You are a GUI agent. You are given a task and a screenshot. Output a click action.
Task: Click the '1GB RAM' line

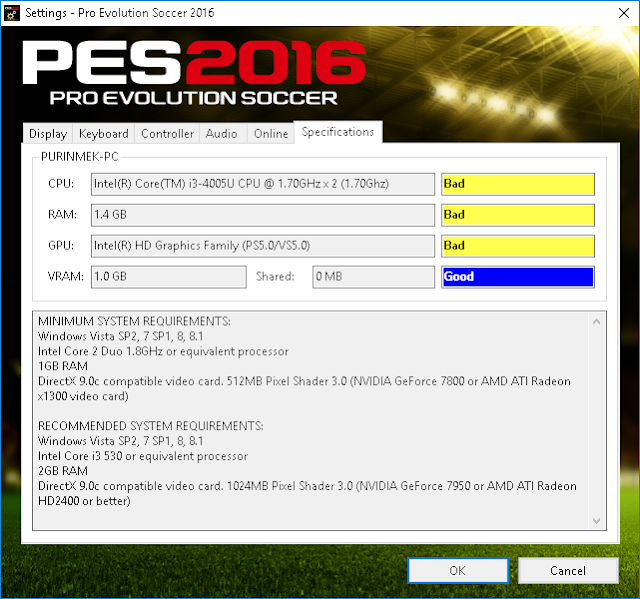point(63,366)
